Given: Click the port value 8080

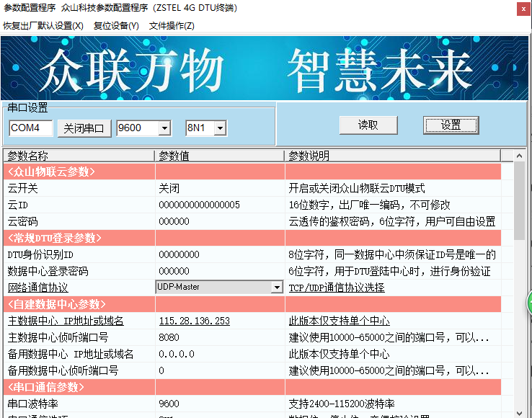Looking at the screenshot, I should (x=169, y=337).
